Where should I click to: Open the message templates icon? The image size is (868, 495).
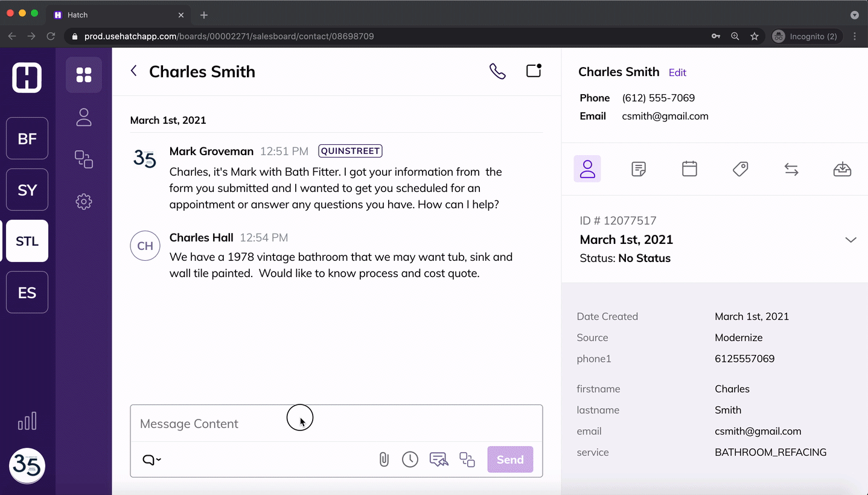click(x=439, y=459)
